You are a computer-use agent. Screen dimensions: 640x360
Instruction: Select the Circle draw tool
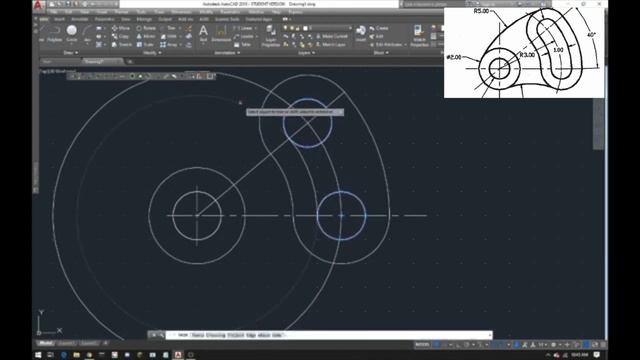(x=71, y=33)
